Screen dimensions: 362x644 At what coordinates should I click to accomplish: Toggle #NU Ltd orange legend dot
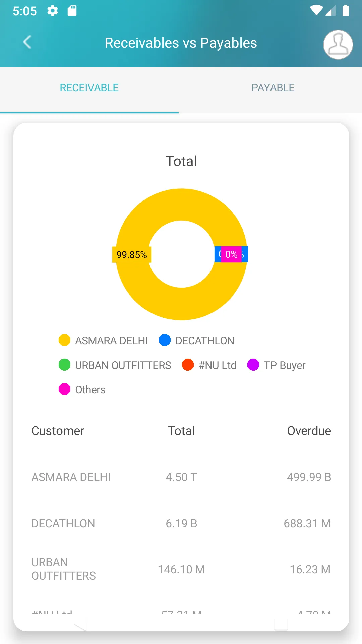tap(188, 365)
